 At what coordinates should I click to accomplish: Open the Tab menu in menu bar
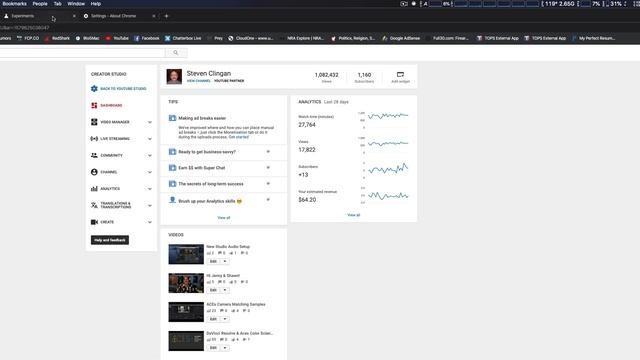(x=58, y=4)
